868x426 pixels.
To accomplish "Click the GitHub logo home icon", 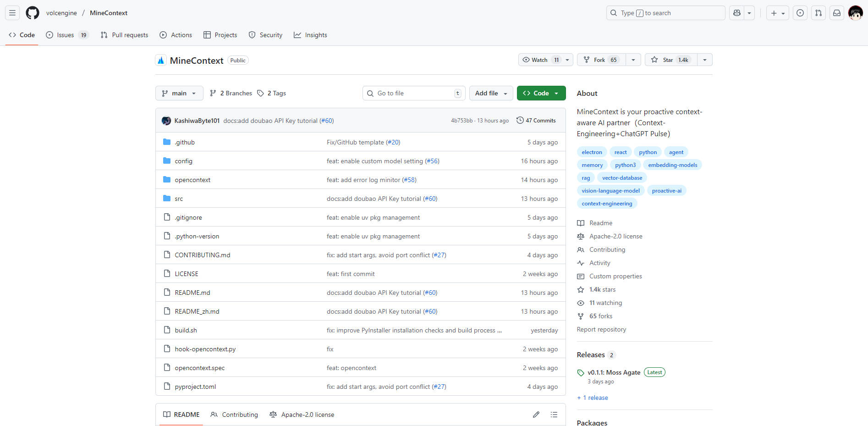I will pos(32,13).
